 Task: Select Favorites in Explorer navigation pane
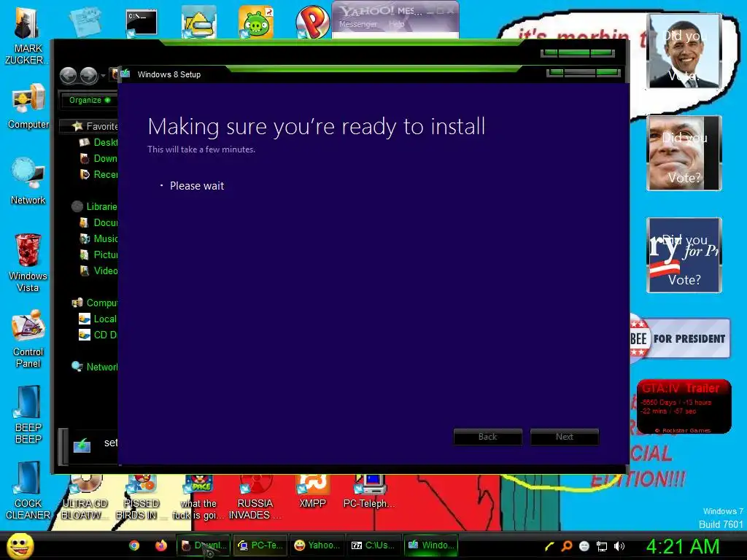point(94,126)
